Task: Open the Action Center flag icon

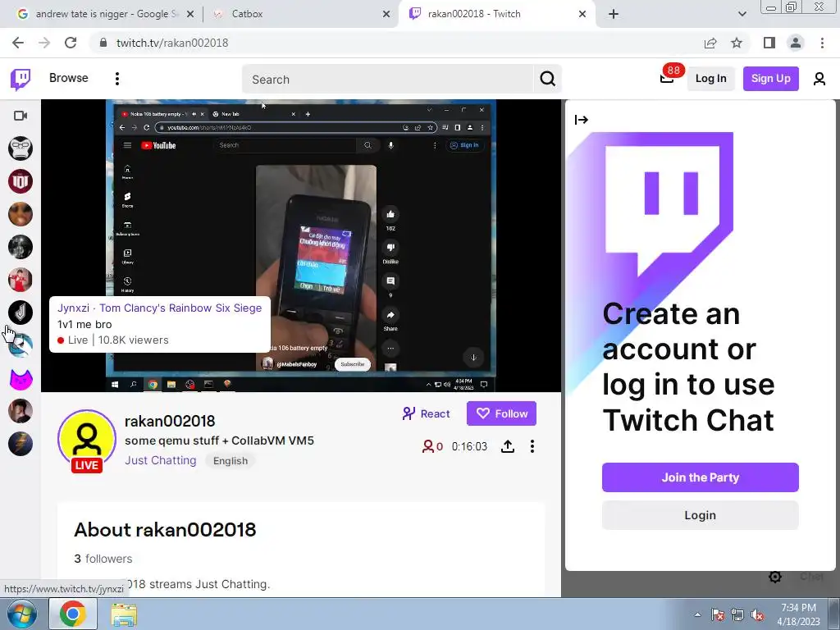Action: tap(717, 614)
